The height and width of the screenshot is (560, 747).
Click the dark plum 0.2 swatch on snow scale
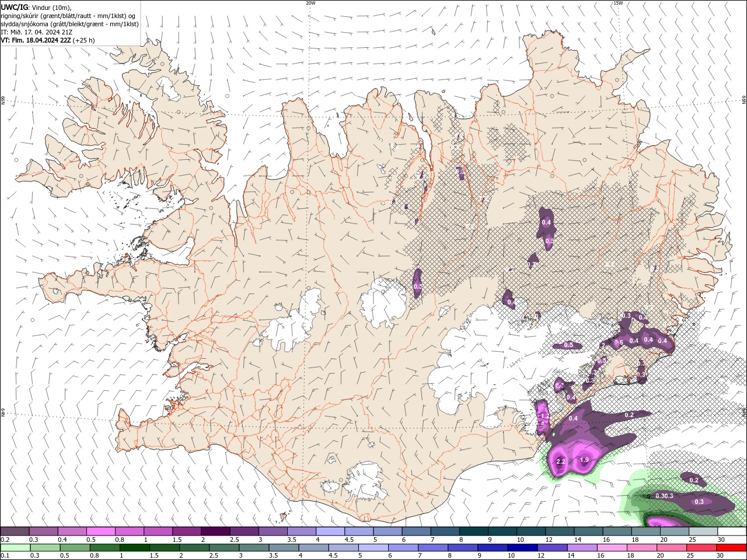click(x=15, y=531)
